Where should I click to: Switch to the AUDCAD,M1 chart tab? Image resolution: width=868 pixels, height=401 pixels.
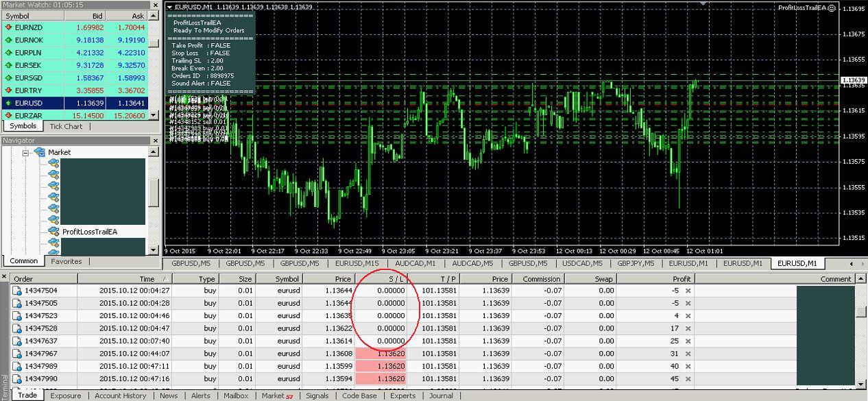415,263
